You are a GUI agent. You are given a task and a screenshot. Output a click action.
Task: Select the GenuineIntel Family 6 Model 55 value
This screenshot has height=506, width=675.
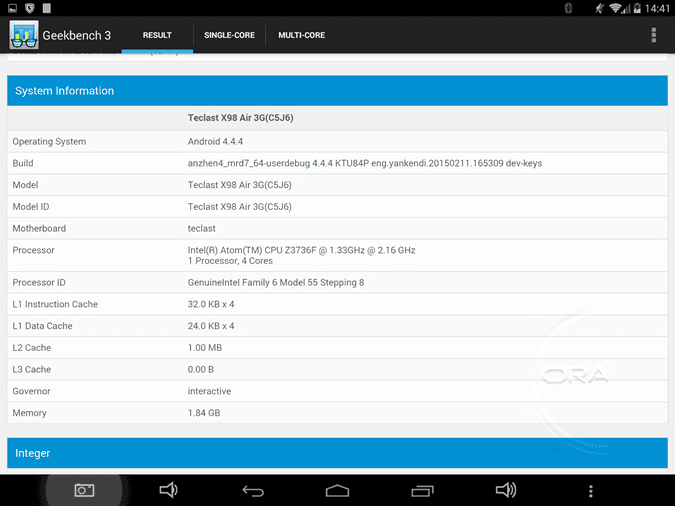[276, 282]
